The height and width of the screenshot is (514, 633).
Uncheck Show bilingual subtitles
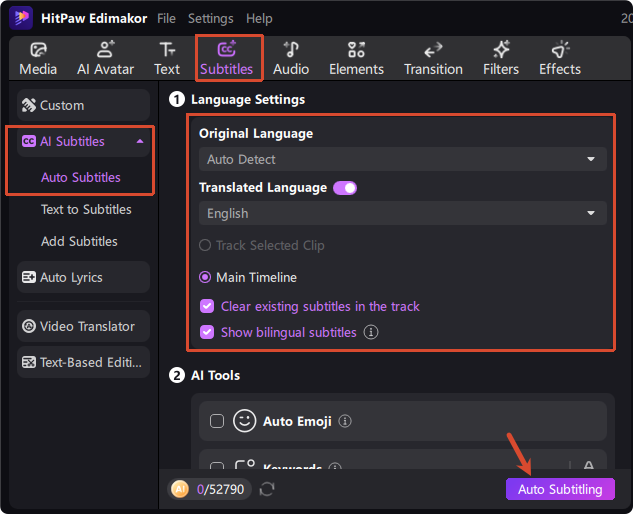(x=207, y=332)
